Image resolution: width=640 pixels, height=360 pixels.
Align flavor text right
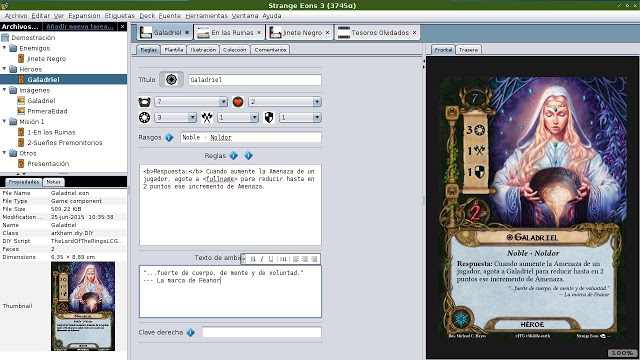314,259
